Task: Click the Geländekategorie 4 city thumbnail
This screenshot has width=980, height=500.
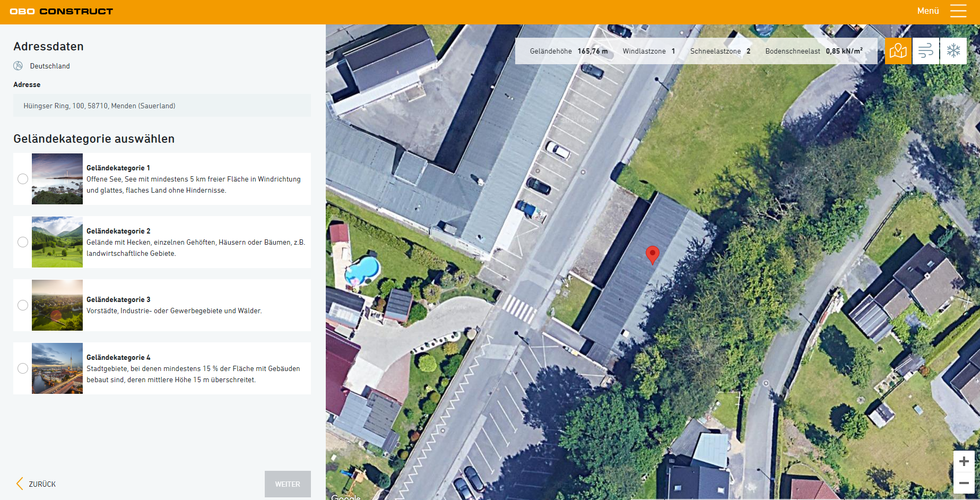Action: click(57, 368)
